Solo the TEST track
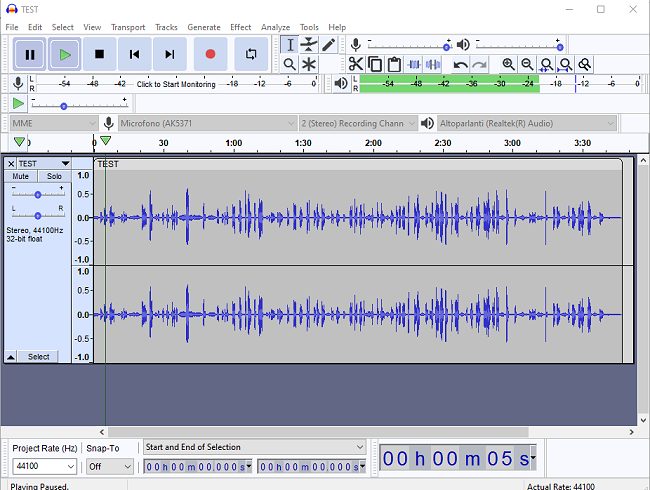Screen dimensions: 650x490 coord(54,176)
